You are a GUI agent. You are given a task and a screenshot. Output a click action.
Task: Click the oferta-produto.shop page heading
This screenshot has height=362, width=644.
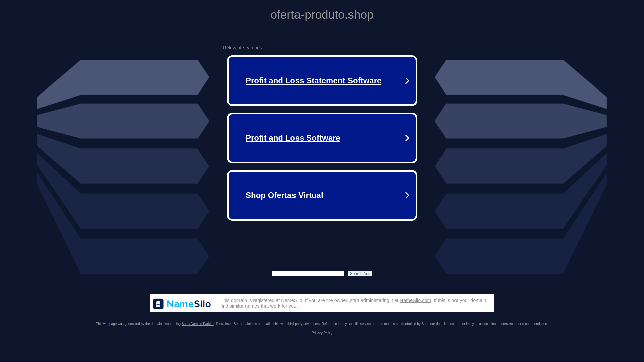322,15
